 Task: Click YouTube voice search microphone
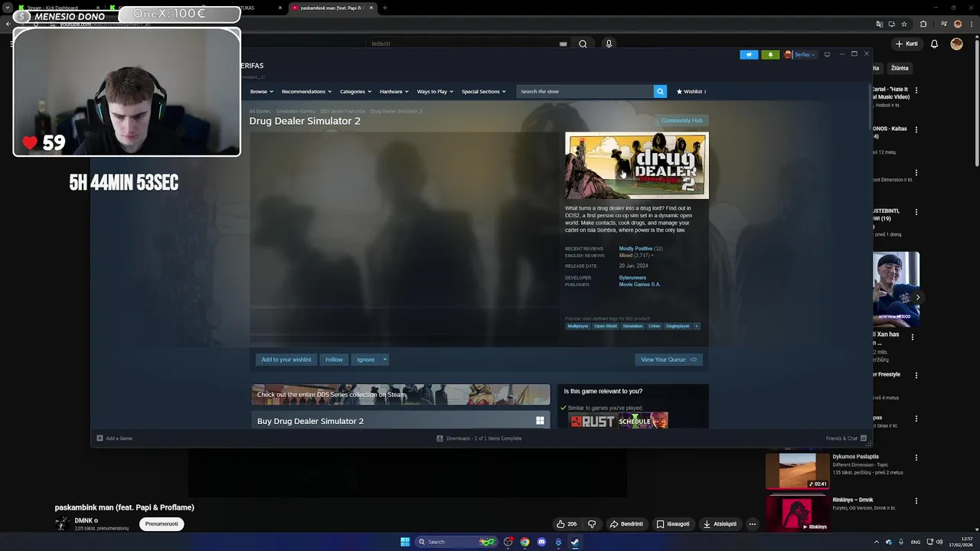(609, 44)
